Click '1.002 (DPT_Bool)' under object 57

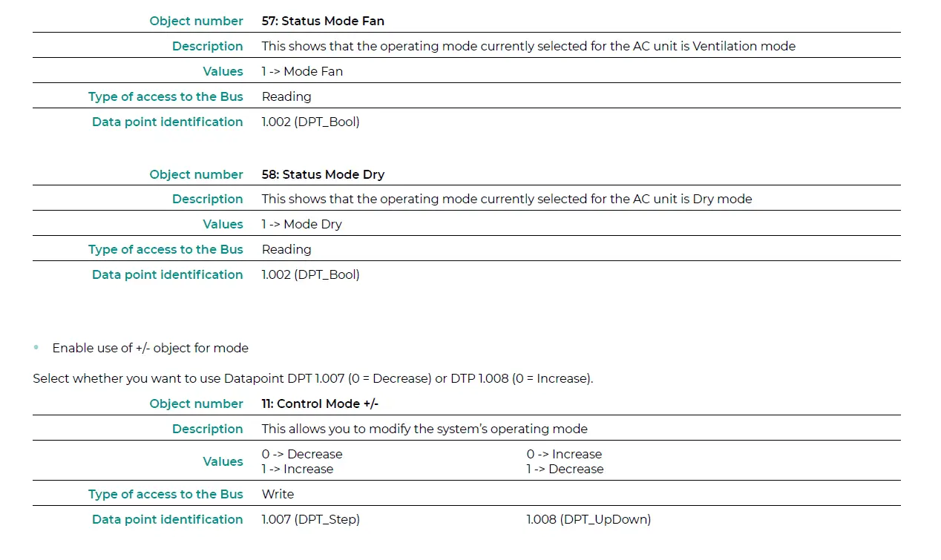click(x=310, y=122)
